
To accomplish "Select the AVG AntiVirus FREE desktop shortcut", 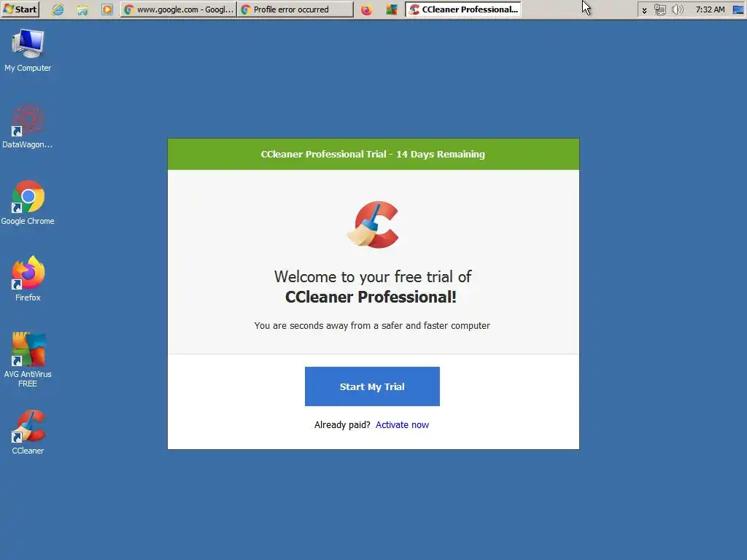I will pos(28,360).
